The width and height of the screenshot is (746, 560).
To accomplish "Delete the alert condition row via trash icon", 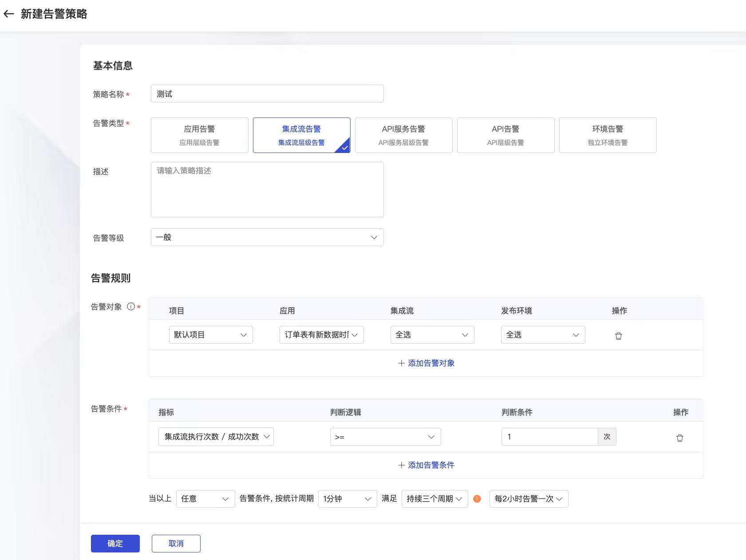I will (679, 438).
